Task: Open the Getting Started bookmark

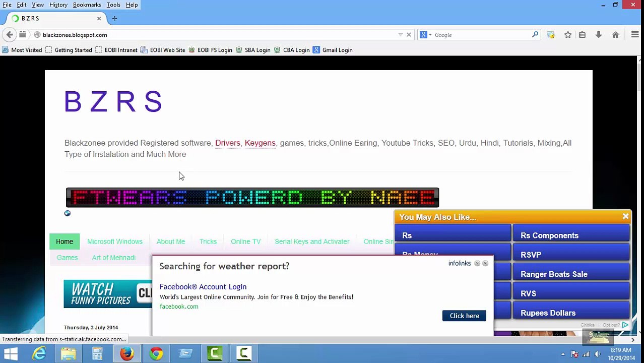Action: point(69,50)
